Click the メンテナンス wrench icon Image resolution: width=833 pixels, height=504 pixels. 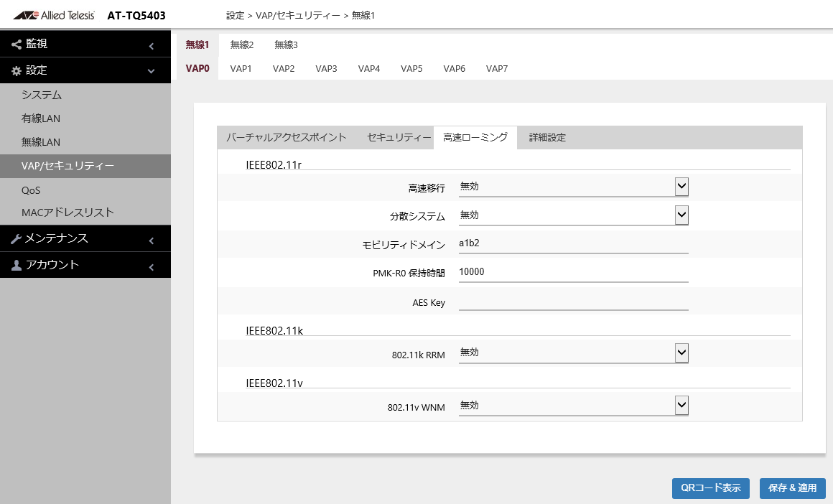point(16,239)
